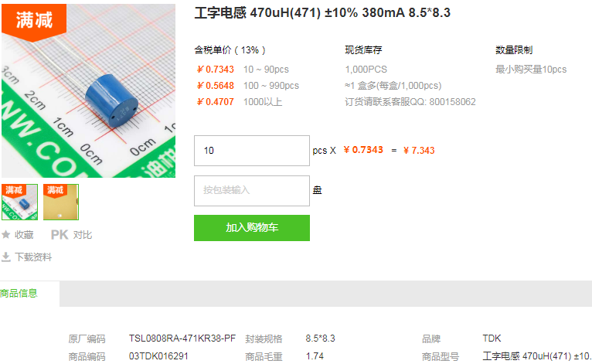
Task: Click the customer service QQ contact text
Action: 410,102
